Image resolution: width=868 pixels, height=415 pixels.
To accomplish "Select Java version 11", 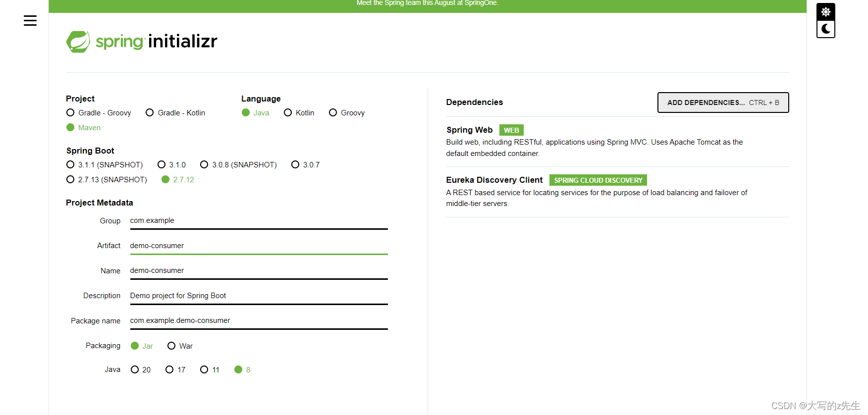I will tap(210, 370).
